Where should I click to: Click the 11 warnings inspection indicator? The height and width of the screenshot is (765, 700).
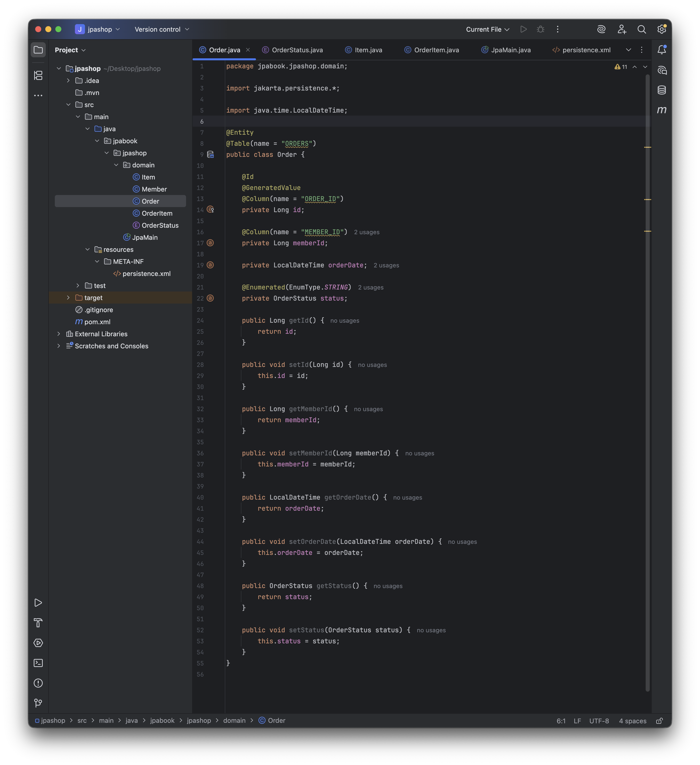coord(621,67)
